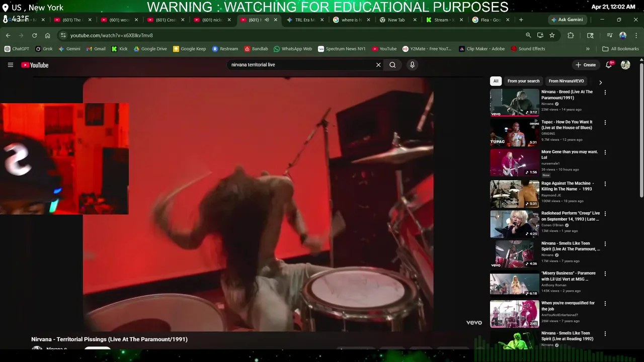The image size is (644, 362).
Task: Mute the playing tab via its speaker icon
Action: (x=267, y=20)
